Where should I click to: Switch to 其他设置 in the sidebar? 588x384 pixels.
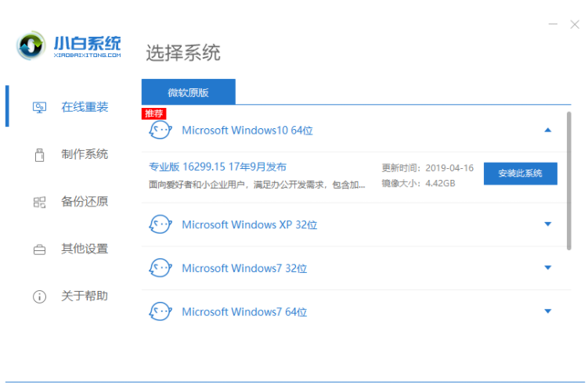(85, 249)
